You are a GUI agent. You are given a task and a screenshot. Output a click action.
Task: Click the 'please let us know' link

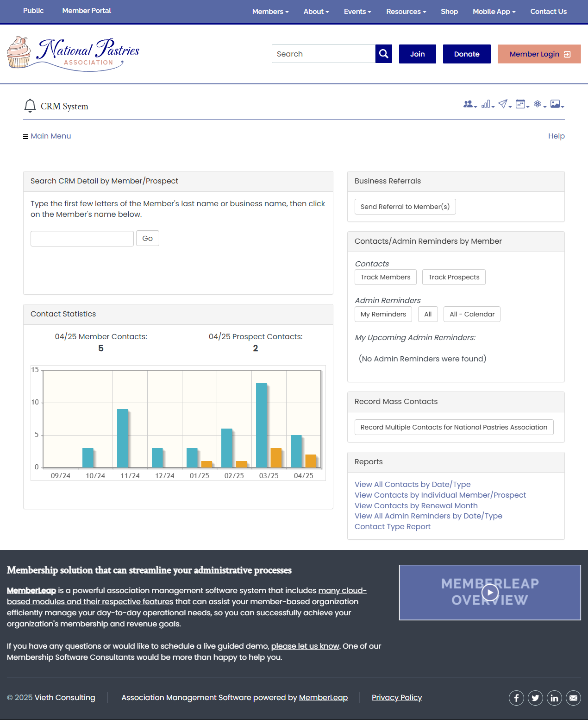pos(305,646)
